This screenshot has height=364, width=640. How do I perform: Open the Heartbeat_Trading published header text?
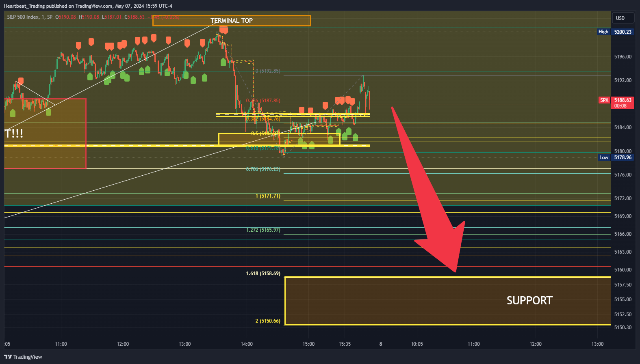click(x=88, y=6)
